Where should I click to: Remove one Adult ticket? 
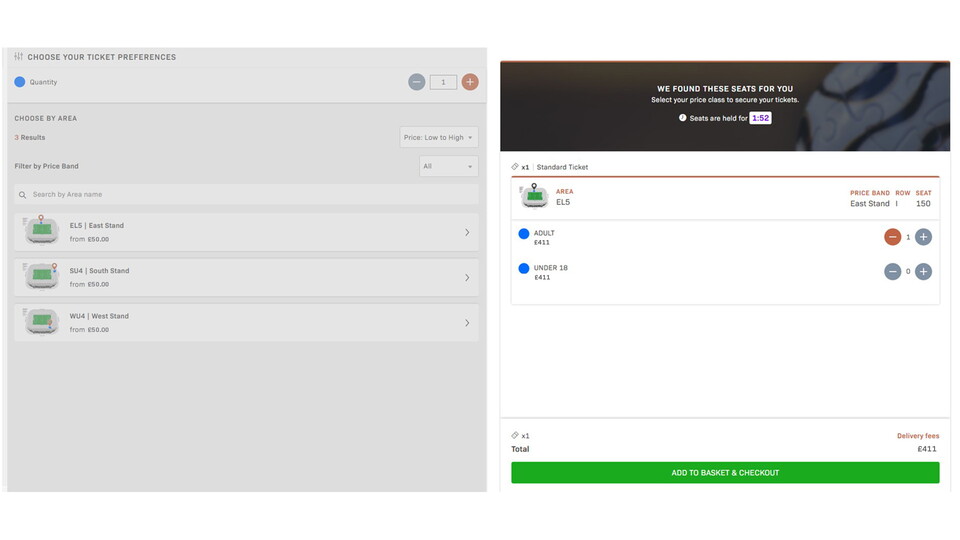(x=892, y=237)
